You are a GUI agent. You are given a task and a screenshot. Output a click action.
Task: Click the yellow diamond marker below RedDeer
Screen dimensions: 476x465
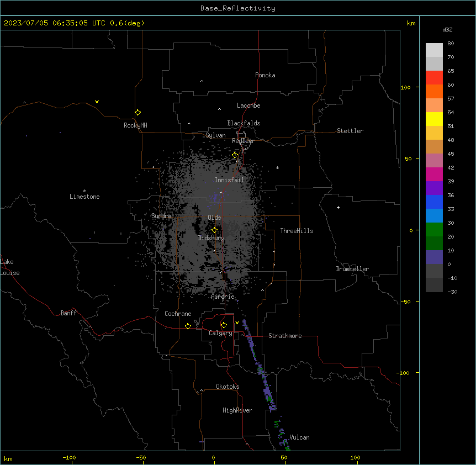[x=235, y=155]
